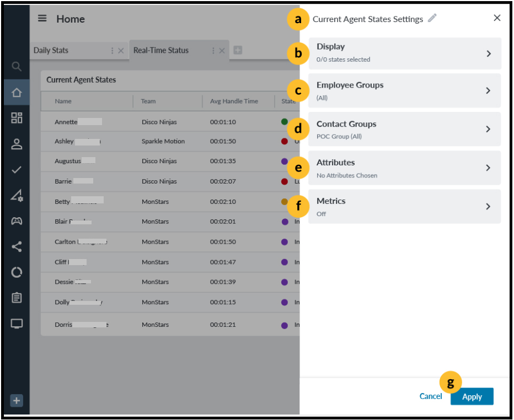The height and width of the screenshot is (420, 514).
Task: Open the person profile sidebar icon
Action: pos(17,144)
